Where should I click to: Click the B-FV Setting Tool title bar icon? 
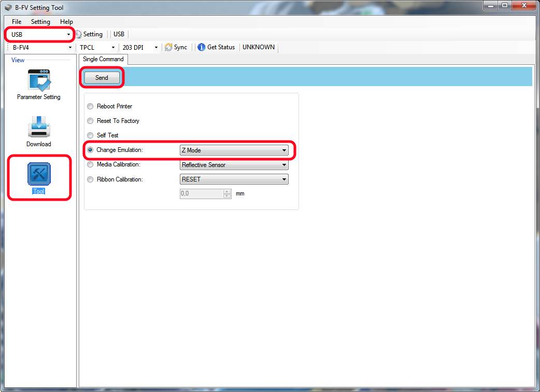click(x=8, y=7)
